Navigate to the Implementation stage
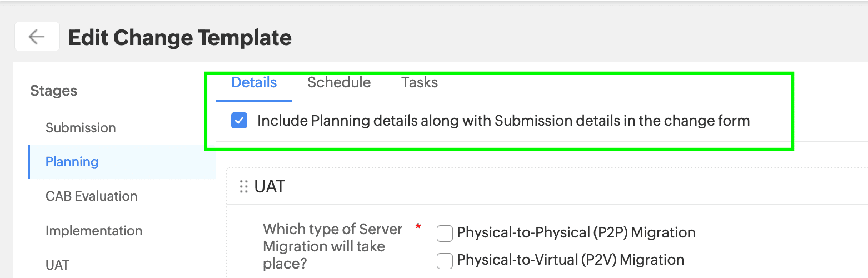 (94, 231)
